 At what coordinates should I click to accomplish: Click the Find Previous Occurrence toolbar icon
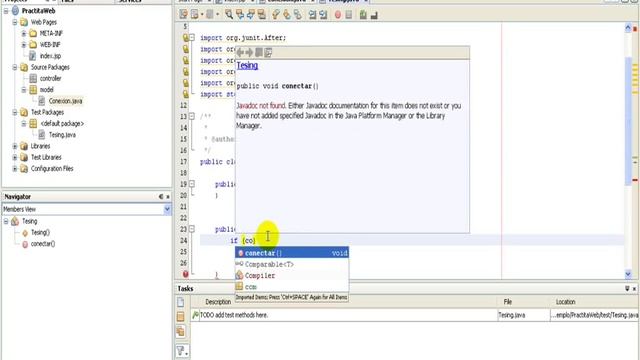click(x=240, y=15)
